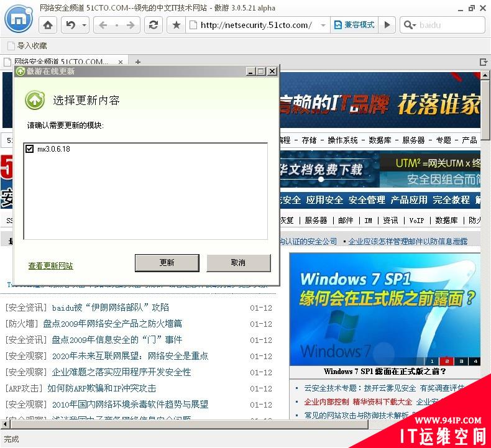Open article 盘点2009年网络安全产品之防火墙篇
Screen dimensions: 491x448
click(112, 324)
